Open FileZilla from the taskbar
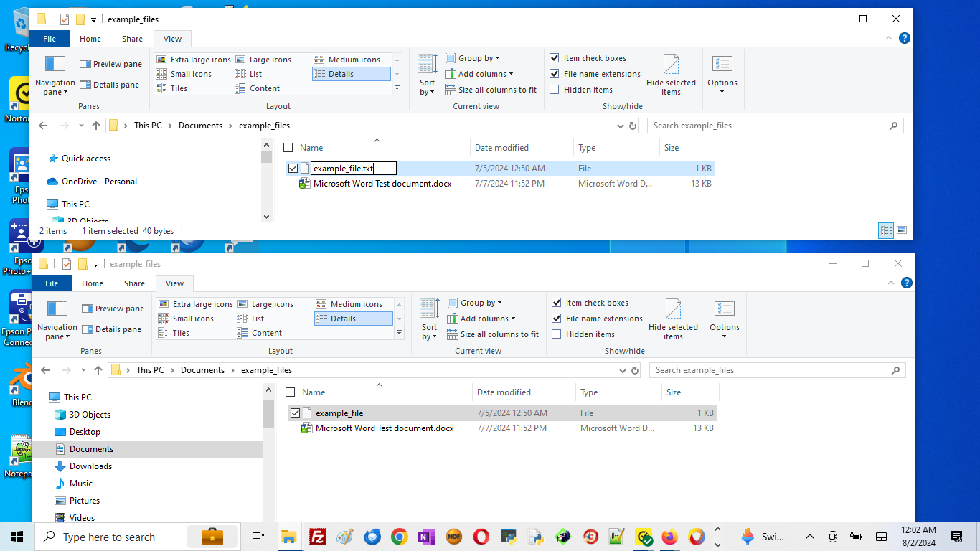 tap(317, 537)
